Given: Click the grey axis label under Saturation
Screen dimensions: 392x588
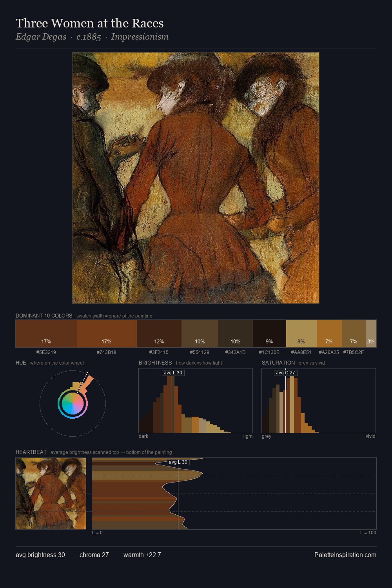Looking at the screenshot, I should (267, 436).
